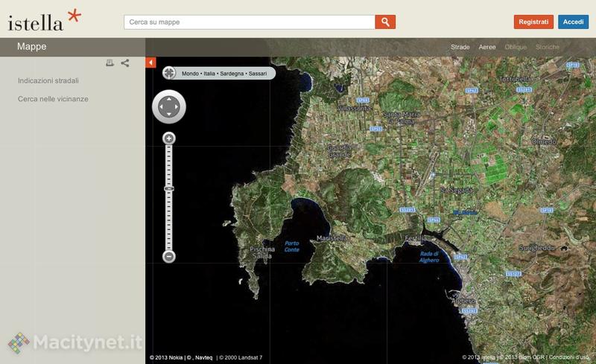The width and height of the screenshot is (596, 364).
Task: Click the Condizioni d'uso link
Action: click(x=568, y=357)
